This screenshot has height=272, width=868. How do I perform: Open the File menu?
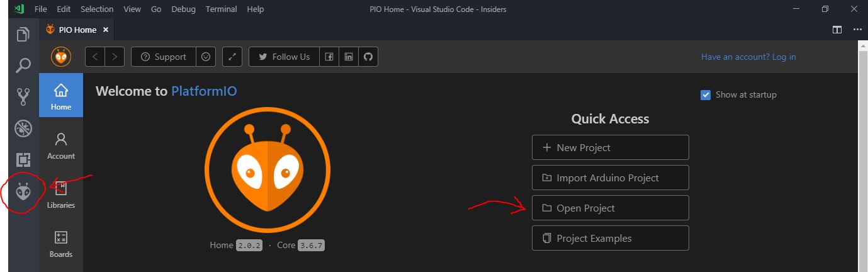41,9
